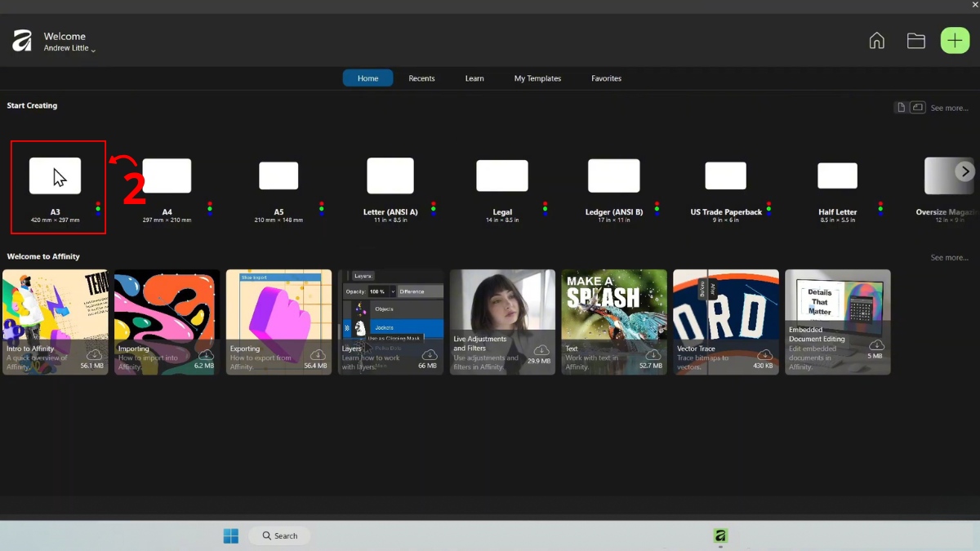Pick the Ledger (ANSI B) preset
Viewport: 980px width, 551px height.
pos(614,176)
